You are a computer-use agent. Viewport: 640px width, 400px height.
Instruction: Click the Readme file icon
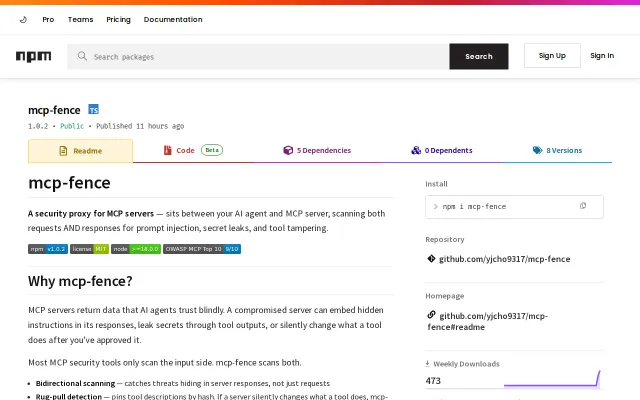pos(63,151)
